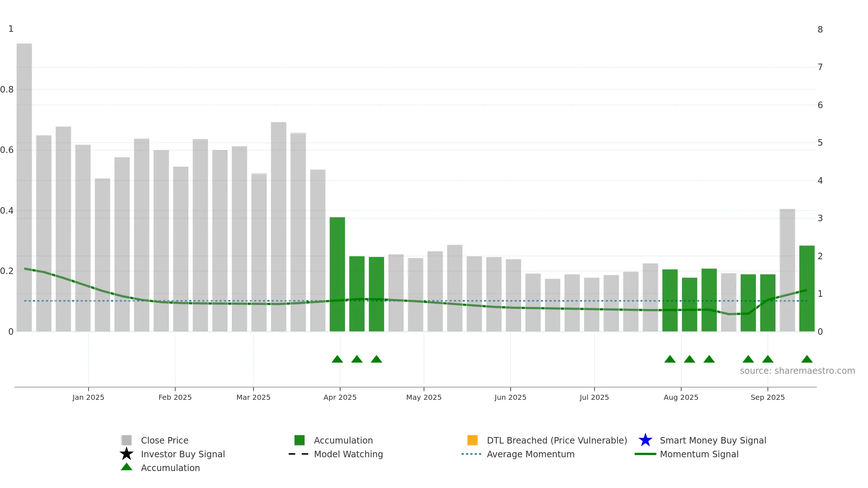Screen dimensions: 868x488
Task: Click the Aug 2025 axis label
Action: 681,397
